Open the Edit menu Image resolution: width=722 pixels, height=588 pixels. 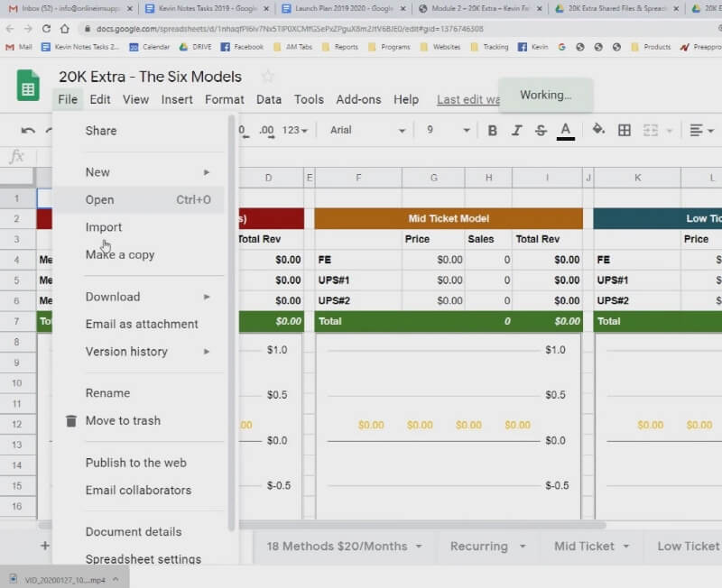pos(100,99)
